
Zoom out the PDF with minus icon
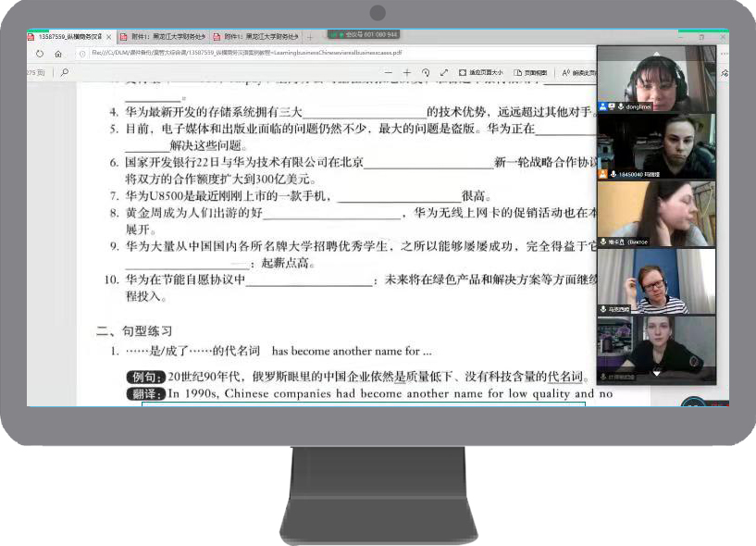pos(389,72)
